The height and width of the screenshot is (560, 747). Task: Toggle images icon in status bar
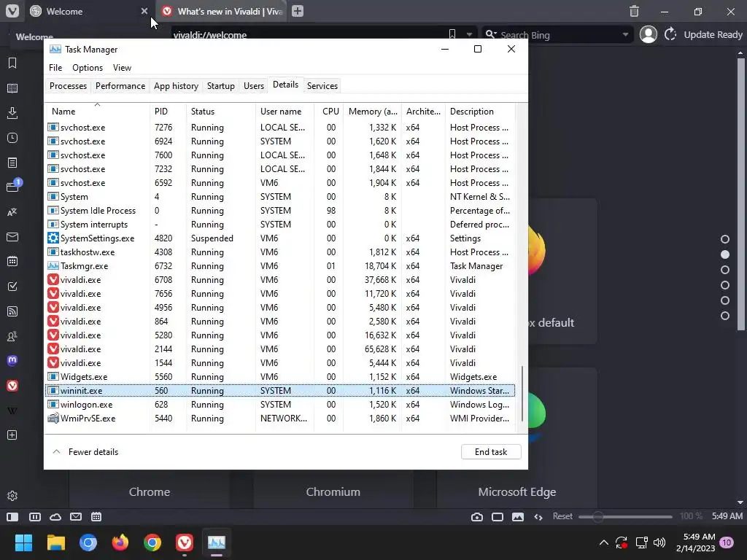[518, 517]
